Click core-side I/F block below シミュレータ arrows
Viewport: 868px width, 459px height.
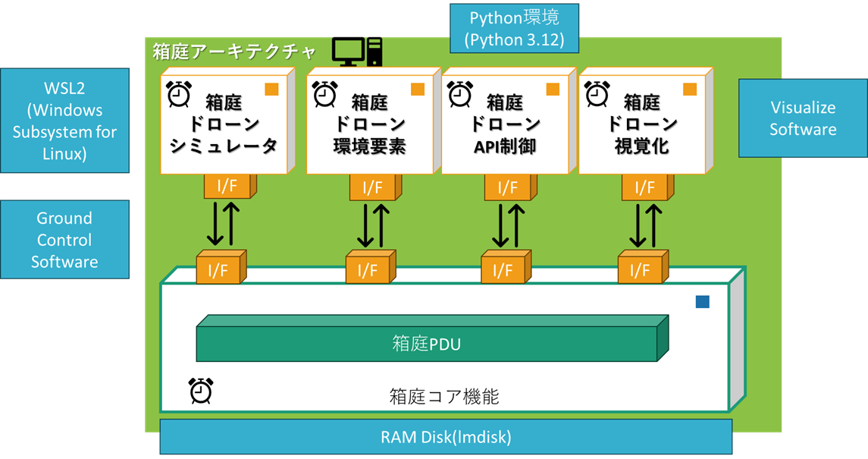point(221,267)
